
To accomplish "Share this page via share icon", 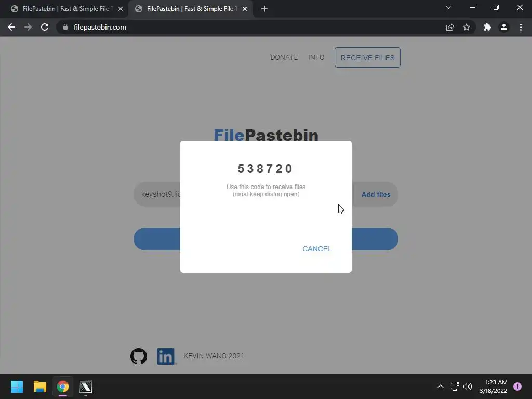I will pyautogui.click(x=450, y=27).
